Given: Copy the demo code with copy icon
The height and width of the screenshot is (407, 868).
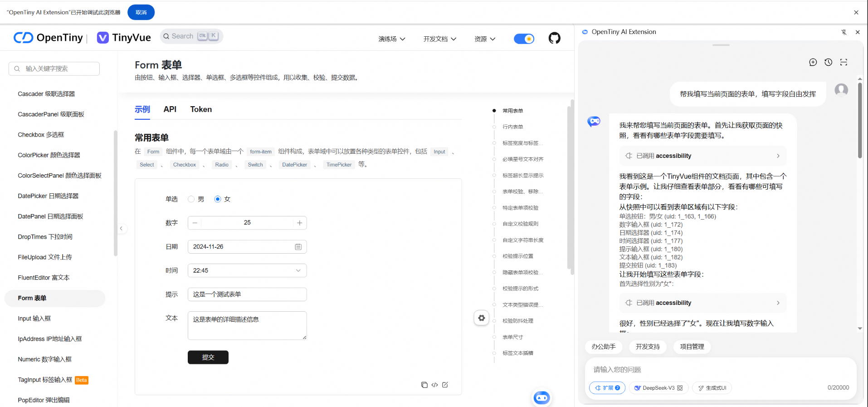Looking at the screenshot, I should click(424, 385).
